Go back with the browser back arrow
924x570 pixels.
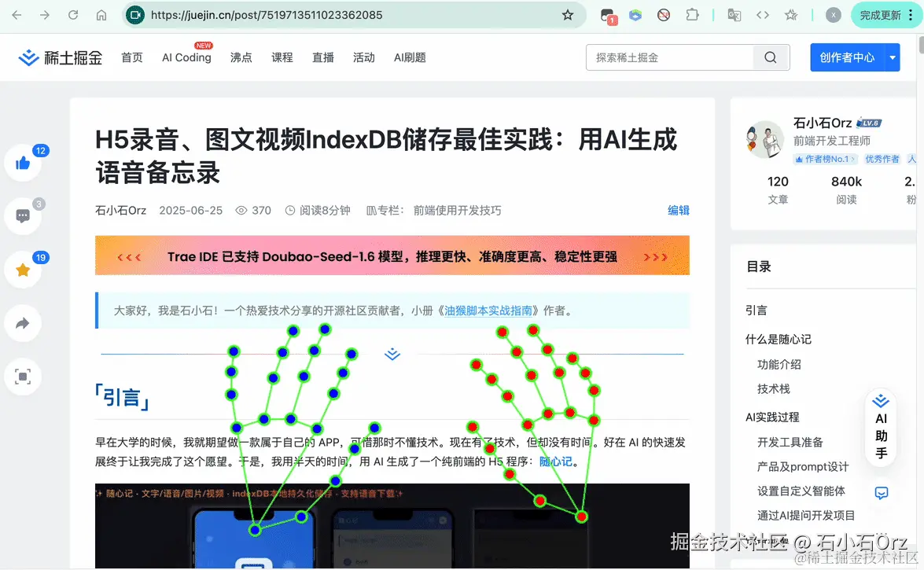click(x=17, y=15)
